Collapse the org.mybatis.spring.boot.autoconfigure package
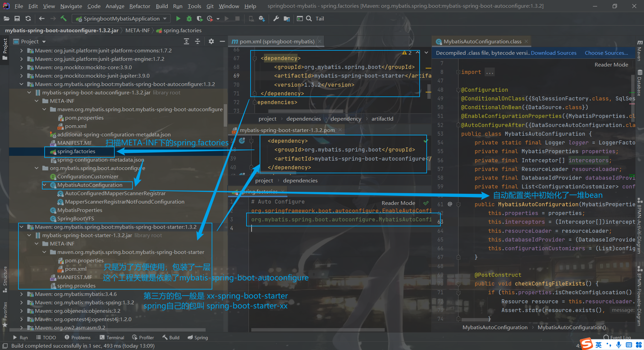Viewport: 644px width, 350px height. 37,168
